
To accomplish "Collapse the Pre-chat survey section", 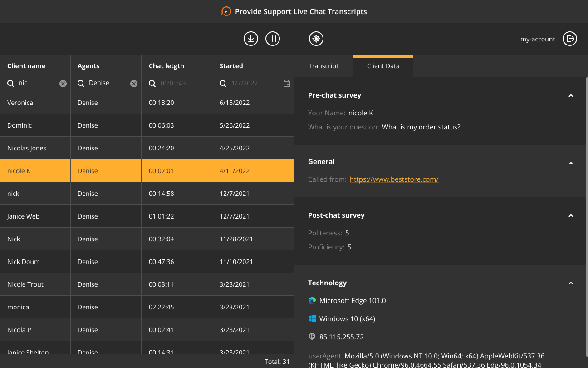I will tap(571, 95).
